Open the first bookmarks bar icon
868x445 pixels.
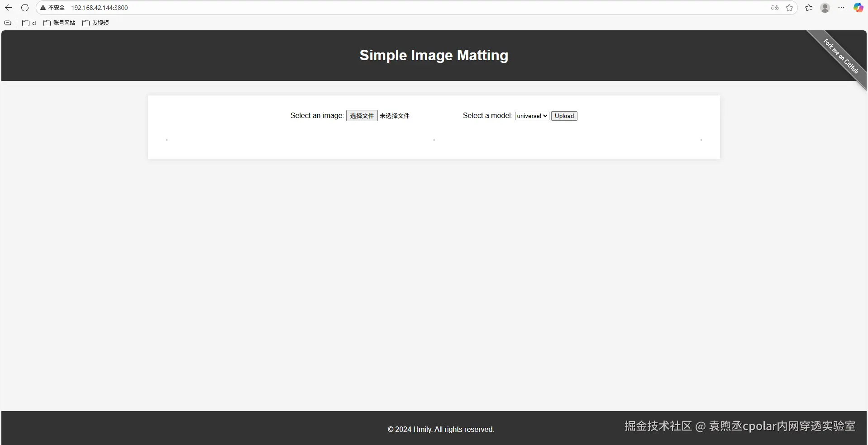8,23
